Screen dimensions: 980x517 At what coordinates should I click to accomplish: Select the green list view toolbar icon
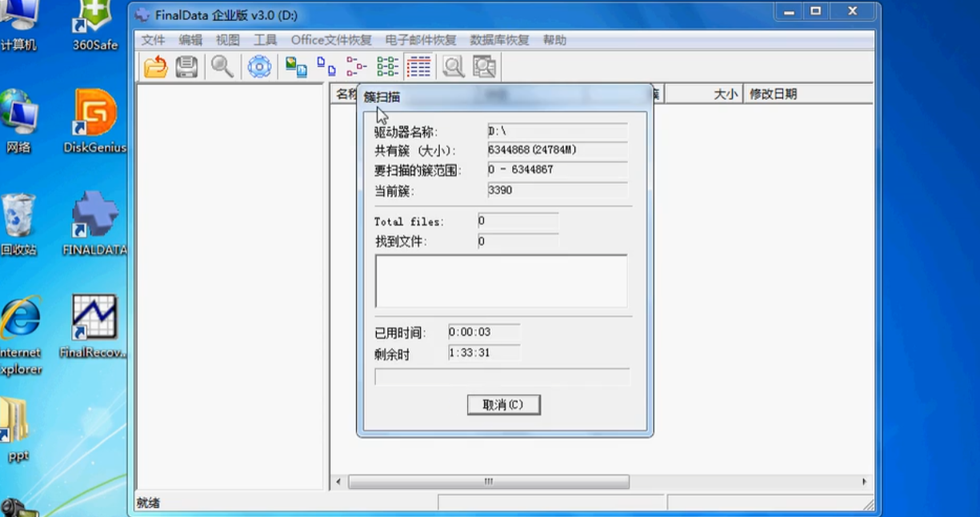387,67
